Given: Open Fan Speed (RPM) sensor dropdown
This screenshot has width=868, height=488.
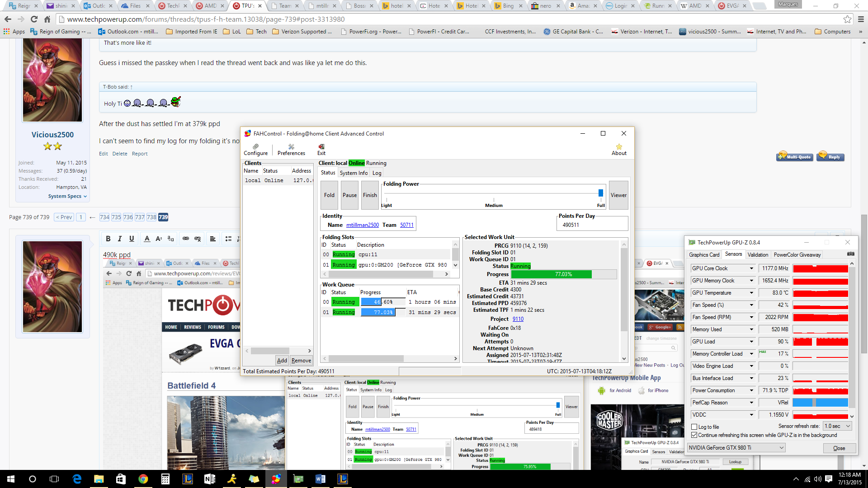Looking at the screenshot, I should [751, 317].
